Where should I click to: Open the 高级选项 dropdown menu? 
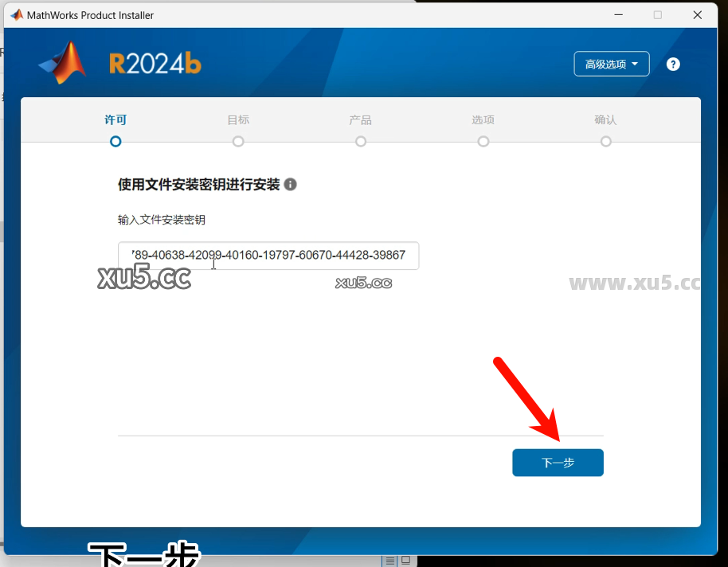point(611,64)
